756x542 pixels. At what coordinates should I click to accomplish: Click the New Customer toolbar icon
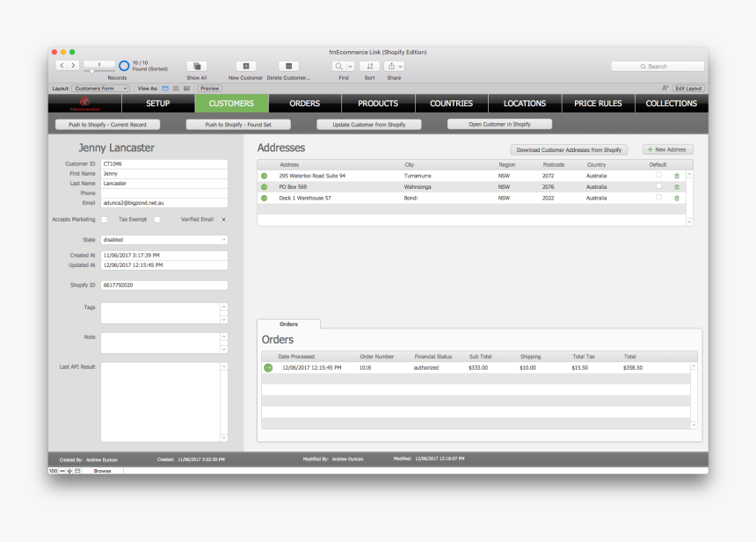click(x=246, y=67)
